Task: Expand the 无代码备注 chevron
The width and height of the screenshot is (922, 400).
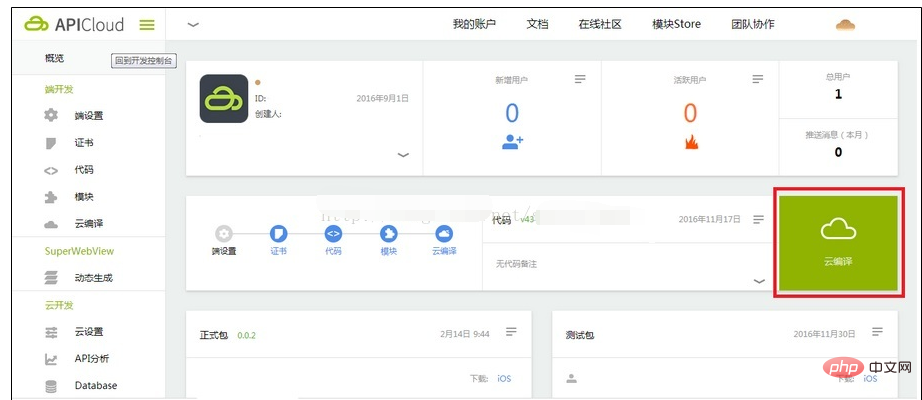Action: pyautogui.click(x=759, y=281)
